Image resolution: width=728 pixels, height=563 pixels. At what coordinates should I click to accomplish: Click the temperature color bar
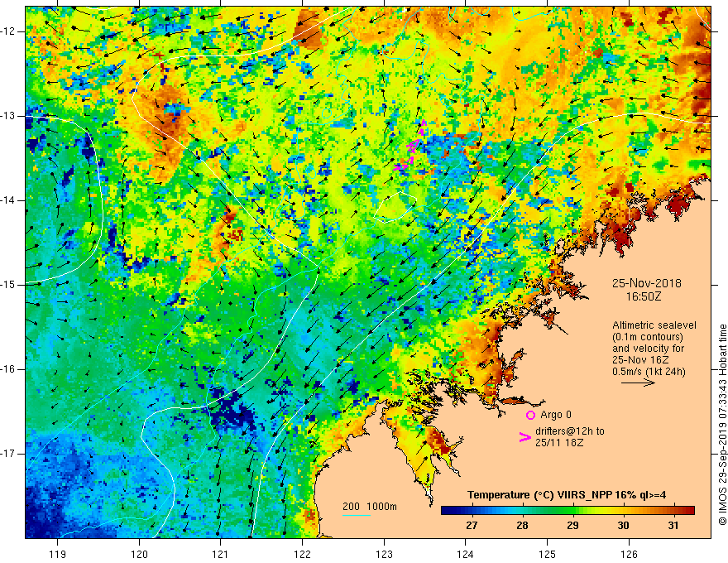coord(568,510)
